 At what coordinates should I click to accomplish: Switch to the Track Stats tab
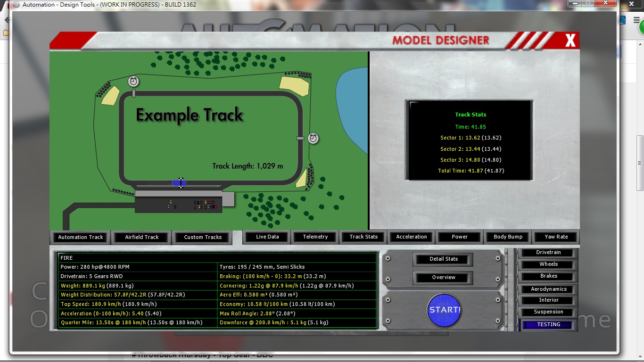pos(363,237)
